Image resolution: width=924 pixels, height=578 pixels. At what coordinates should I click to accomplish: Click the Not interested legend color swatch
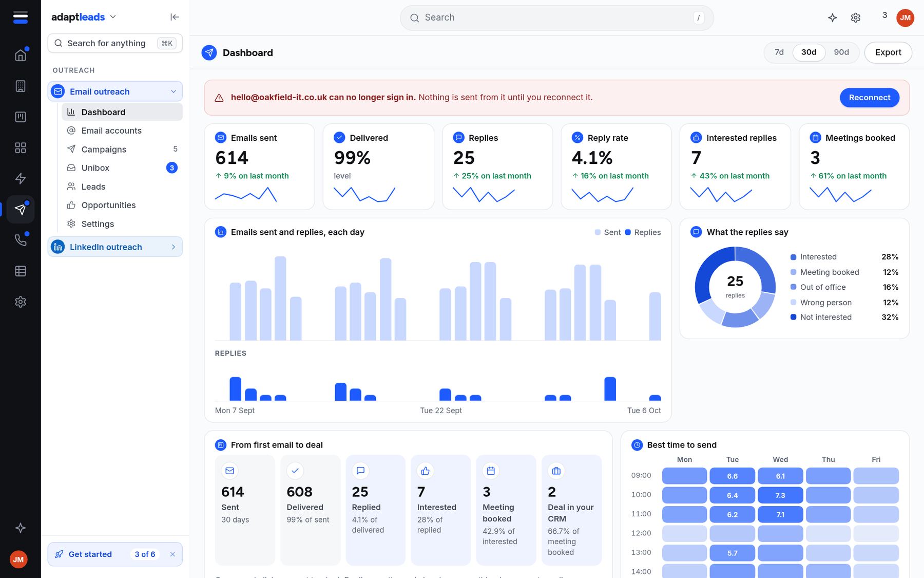pos(794,318)
